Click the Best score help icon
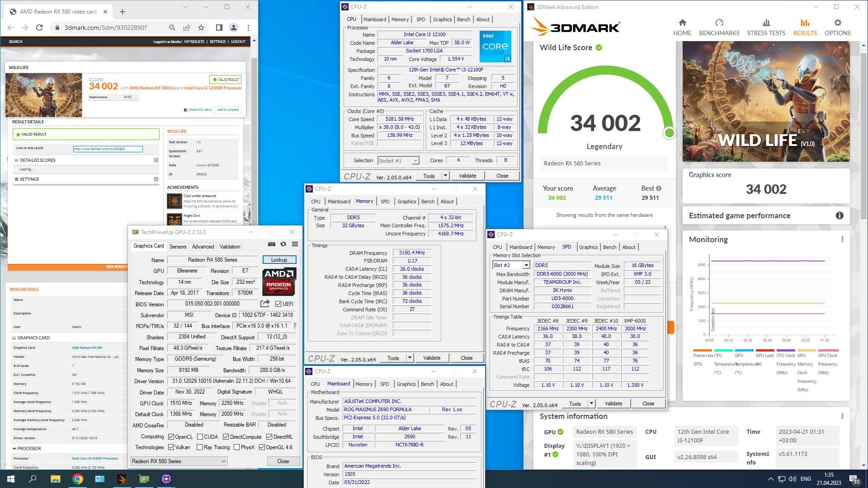Image resolution: width=868 pixels, height=488 pixels. pos(659,188)
